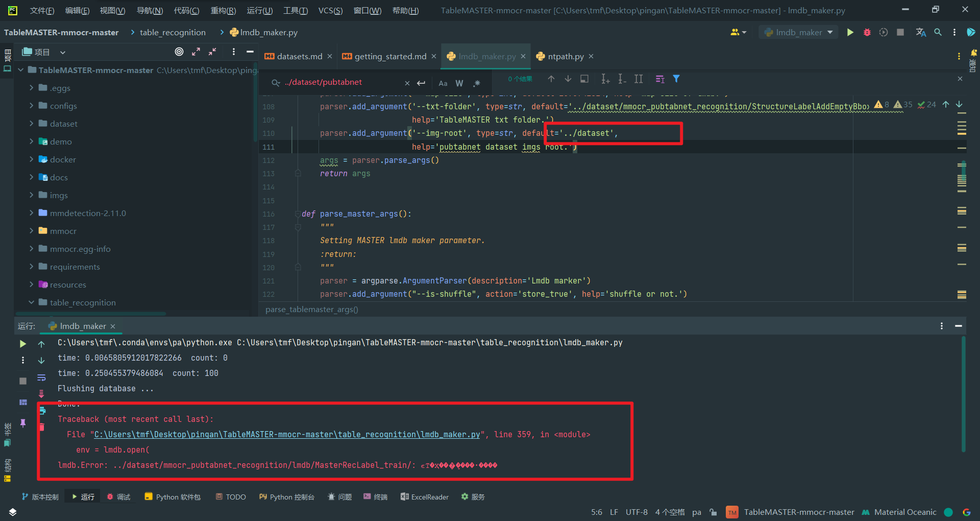Open the translate tool icon
The width and height of the screenshot is (980, 521).
(x=921, y=32)
